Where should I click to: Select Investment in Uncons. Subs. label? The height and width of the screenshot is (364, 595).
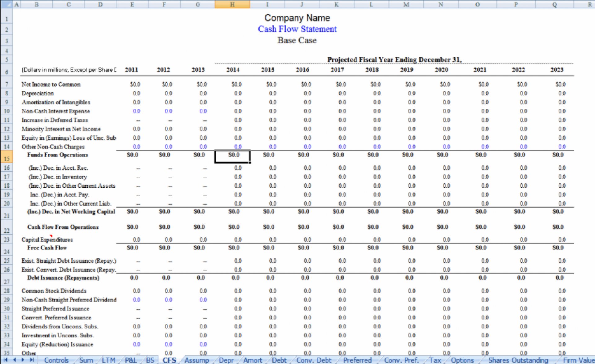pyautogui.click(x=58, y=335)
